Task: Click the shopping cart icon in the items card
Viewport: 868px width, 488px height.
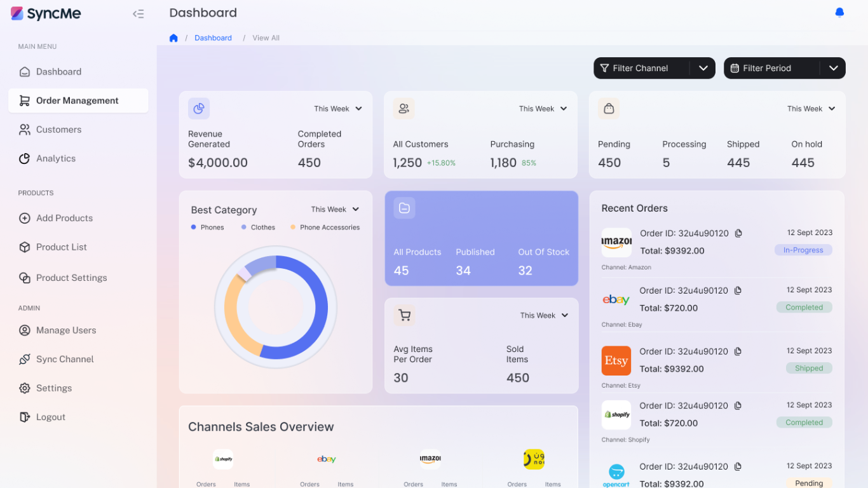Action: click(404, 315)
